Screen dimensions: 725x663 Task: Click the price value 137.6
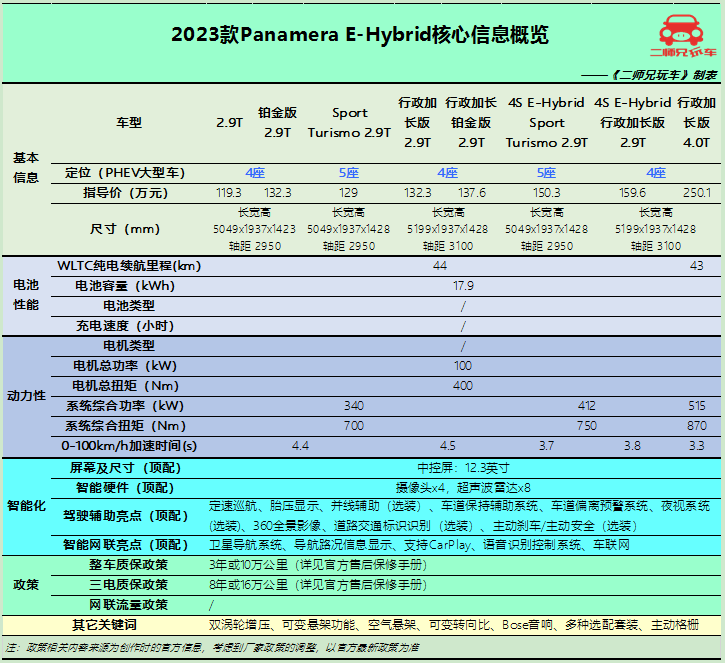point(472,193)
